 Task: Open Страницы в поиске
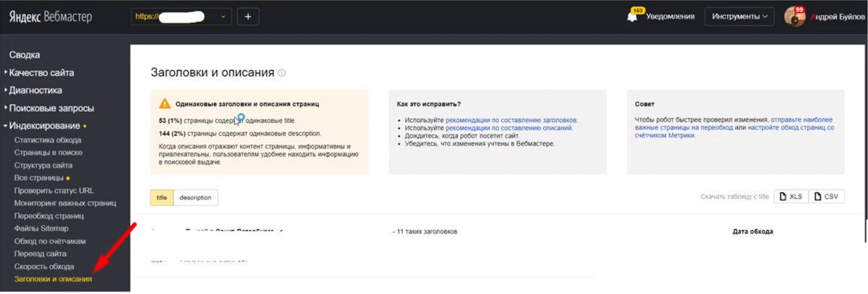pos(48,152)
